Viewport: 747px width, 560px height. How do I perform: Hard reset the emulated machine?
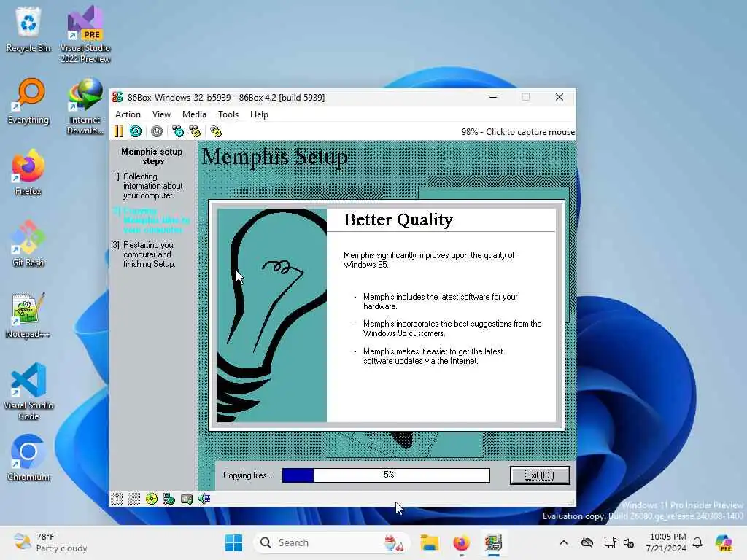tap(136, 131)
